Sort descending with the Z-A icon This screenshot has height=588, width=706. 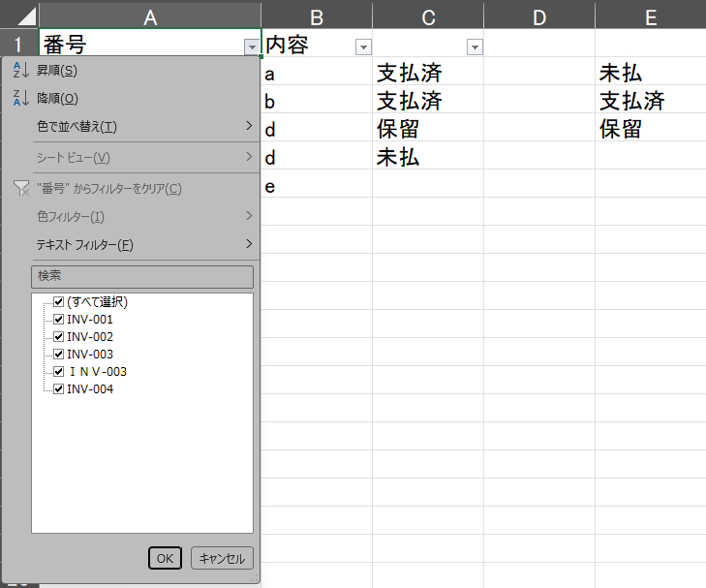click(20, 98)
